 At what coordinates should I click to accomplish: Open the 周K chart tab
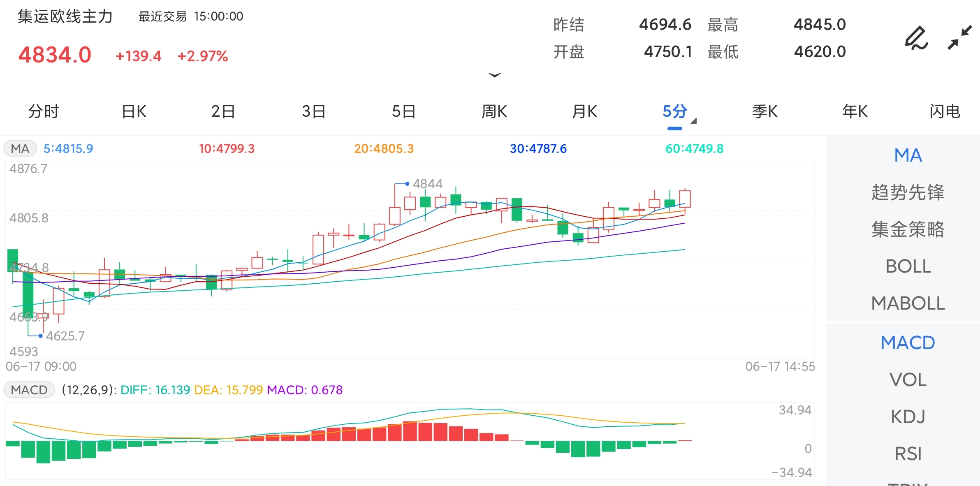click(x=494, y=111)
